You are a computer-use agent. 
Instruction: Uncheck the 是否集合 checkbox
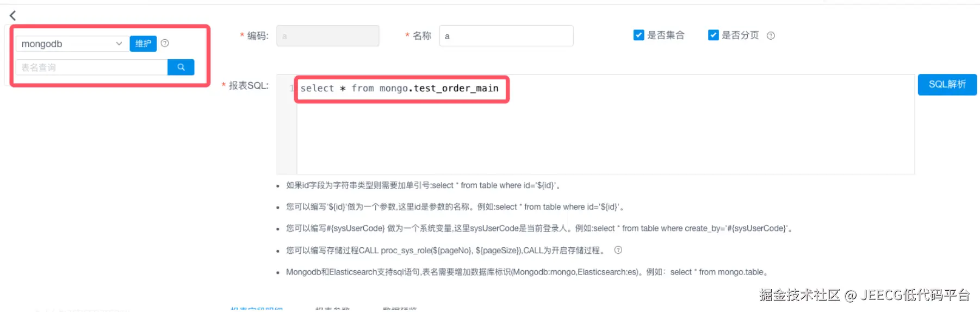(x=639, y=35)
